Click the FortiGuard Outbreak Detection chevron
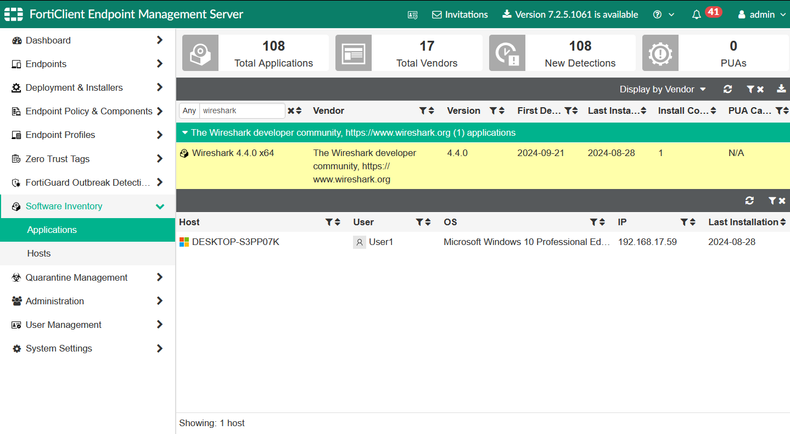 point(160,182)
